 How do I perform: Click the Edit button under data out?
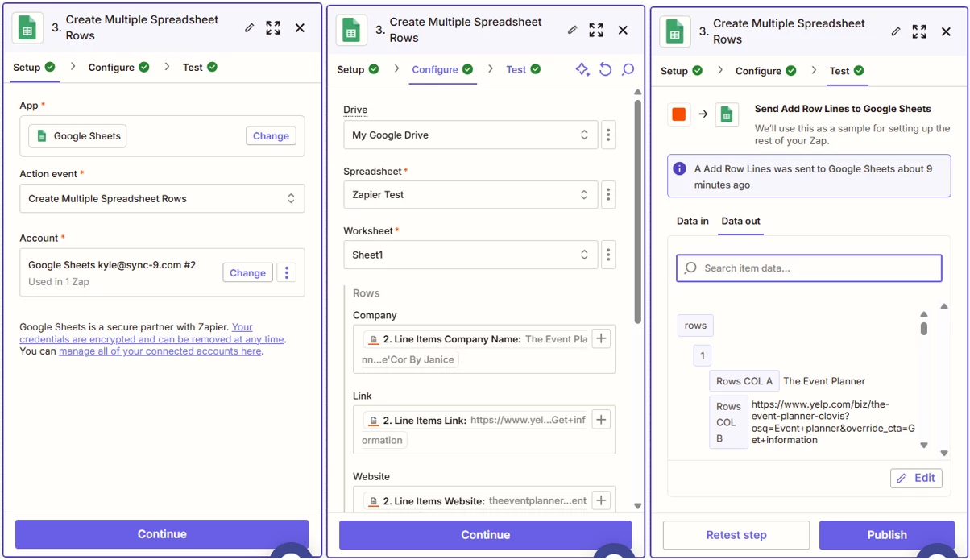(917, 478)
